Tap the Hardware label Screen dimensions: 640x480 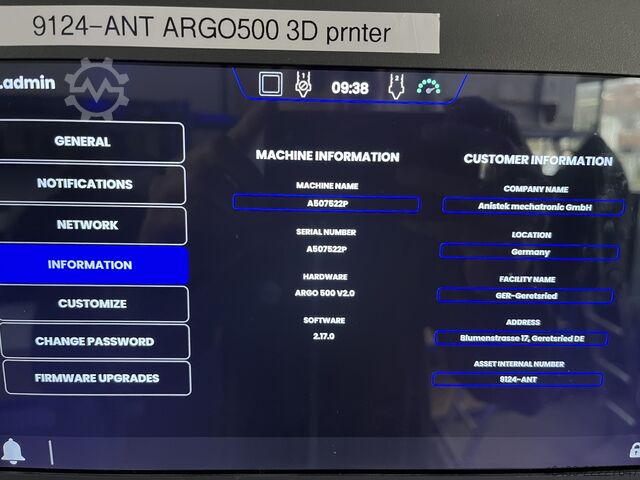pos(325,277)
